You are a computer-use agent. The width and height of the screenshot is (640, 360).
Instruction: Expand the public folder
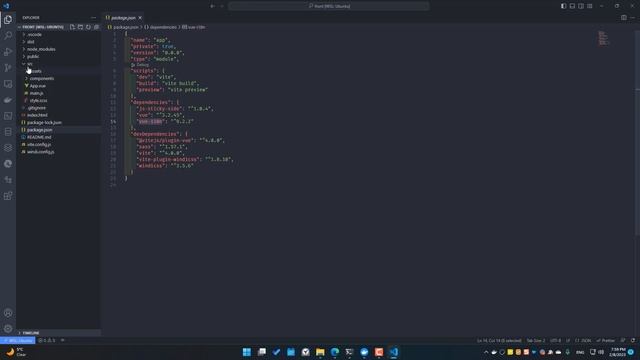point(59,56)
